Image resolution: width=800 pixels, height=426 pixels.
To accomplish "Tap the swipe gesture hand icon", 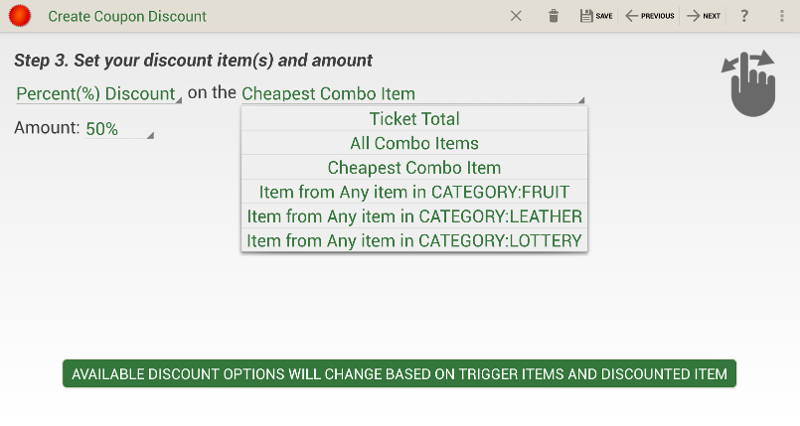I will pos(749,83).
